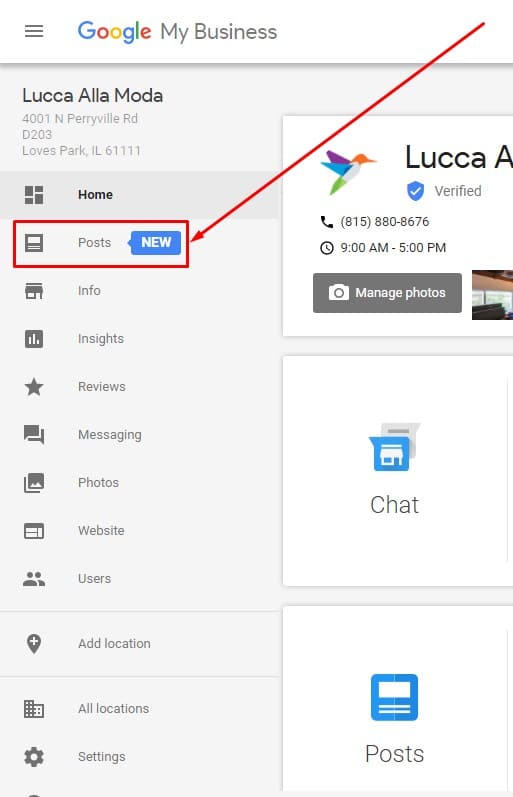Open the Chat card icon
Screen dimensions: 513x797
click(x=394, y=447)
